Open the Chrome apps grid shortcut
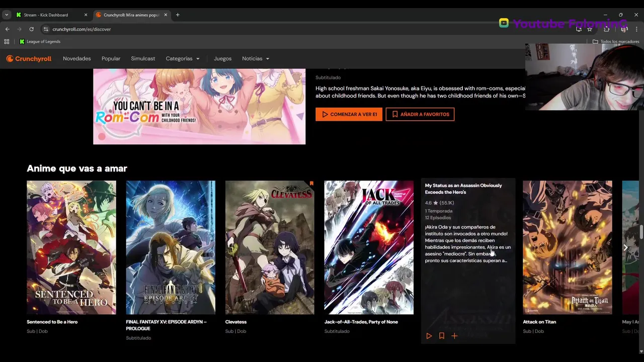 click(x=7, y=42)
